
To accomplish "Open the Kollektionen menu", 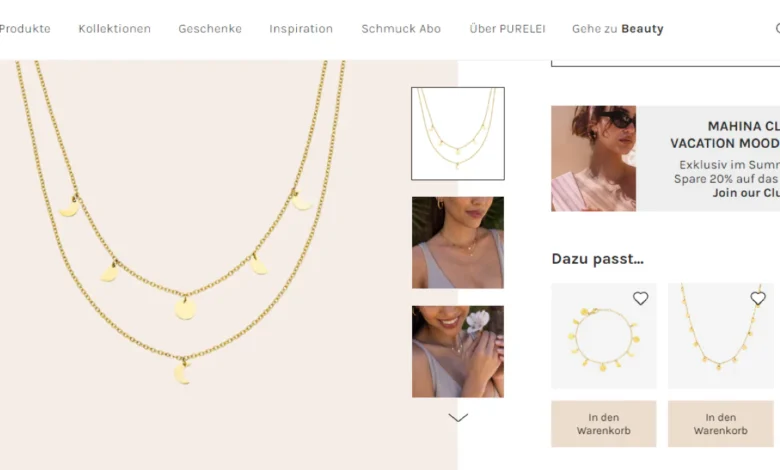I will (x=114, y=29).
